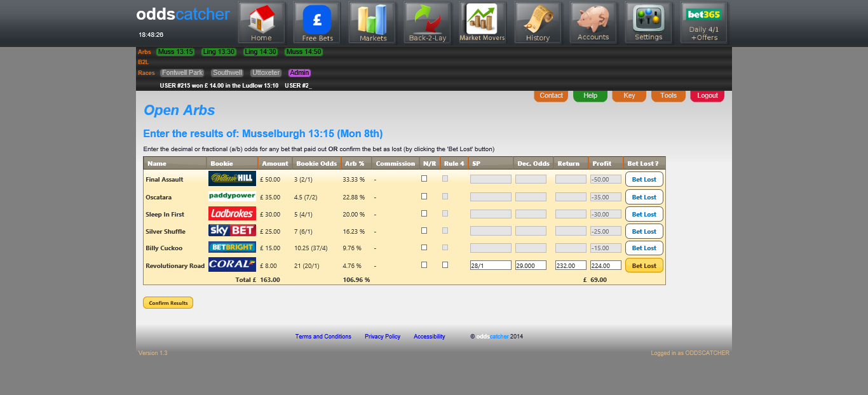Open the purple Admin tab
868x395 pixels.
click(x=299, y=73)
